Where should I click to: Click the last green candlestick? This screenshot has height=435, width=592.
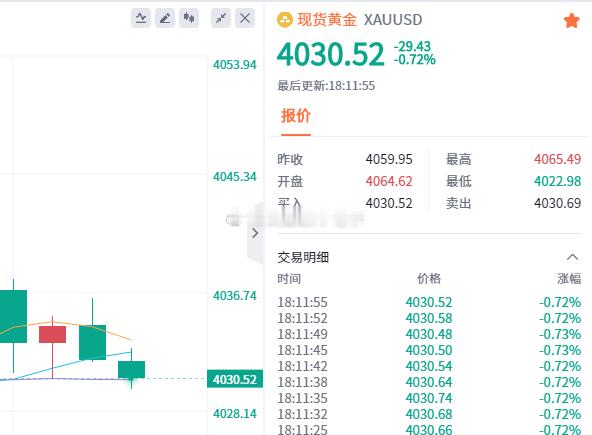[x=131, y=369]
